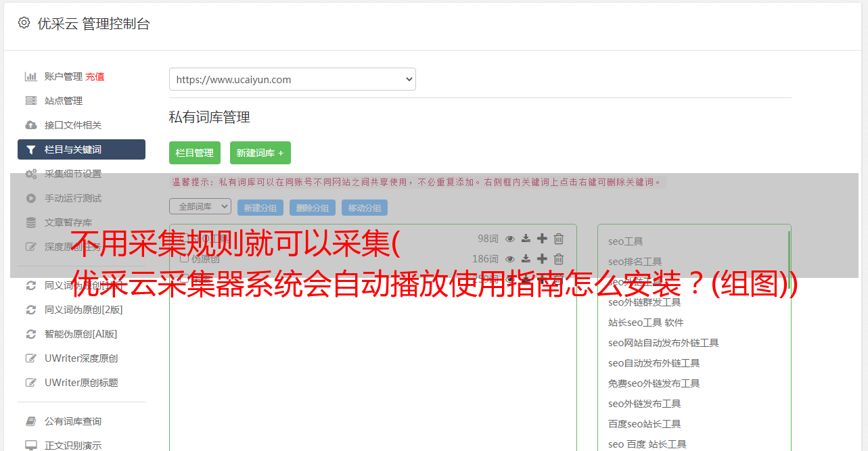Select keyword 百度seo站长工具
Screen dimensions: 868x451
coord(644,424)
